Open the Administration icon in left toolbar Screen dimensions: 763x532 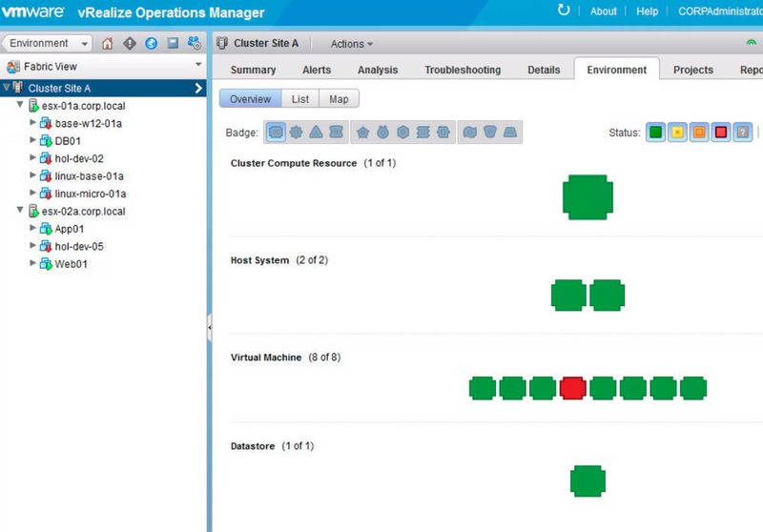click(x=195, y=43)
